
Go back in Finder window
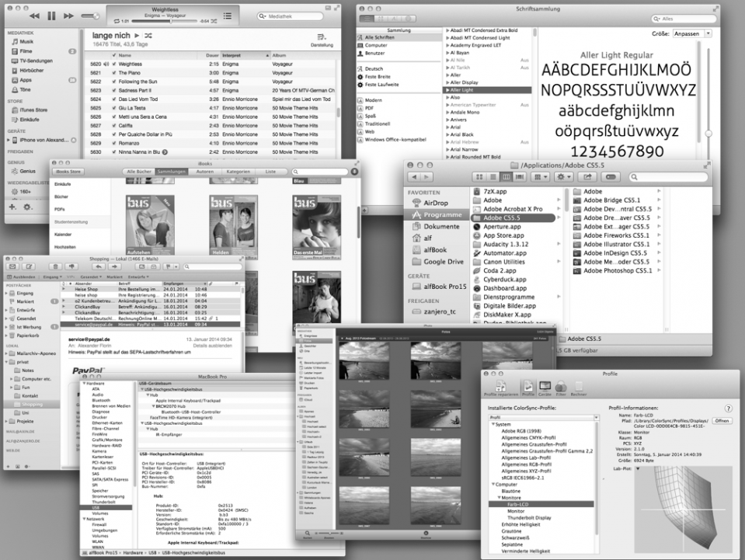coord(414,177)
